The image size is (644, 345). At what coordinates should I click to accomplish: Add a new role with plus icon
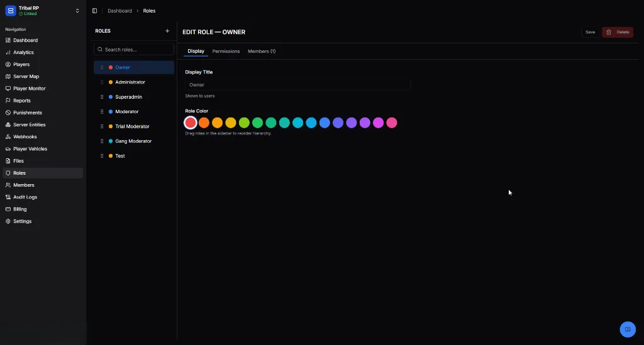tap(167, 31)
